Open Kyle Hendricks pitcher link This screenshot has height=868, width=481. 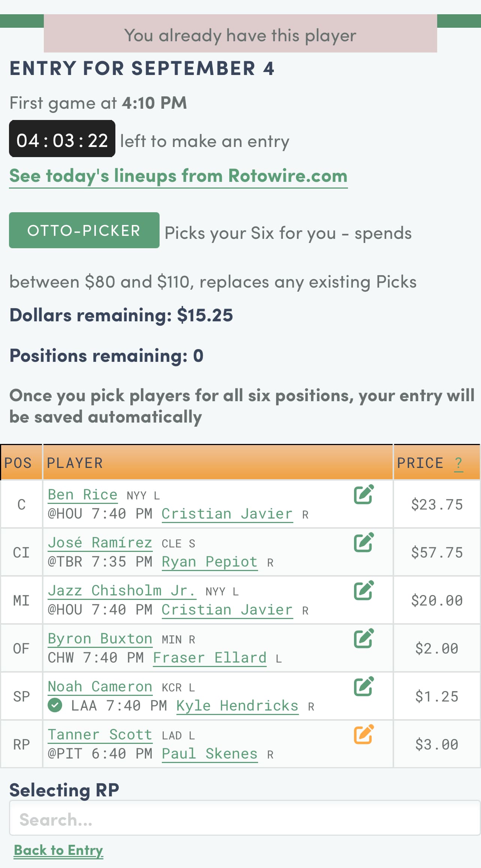(x=237, y=706)
